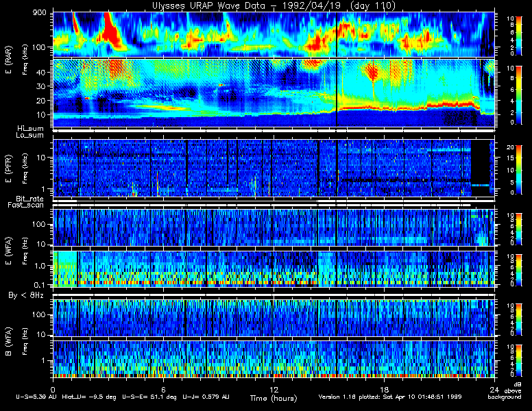Click the 'U-J= 0.579 AU' footer value
This screenshot has height=411, width=532.
(x=206, y=397)
